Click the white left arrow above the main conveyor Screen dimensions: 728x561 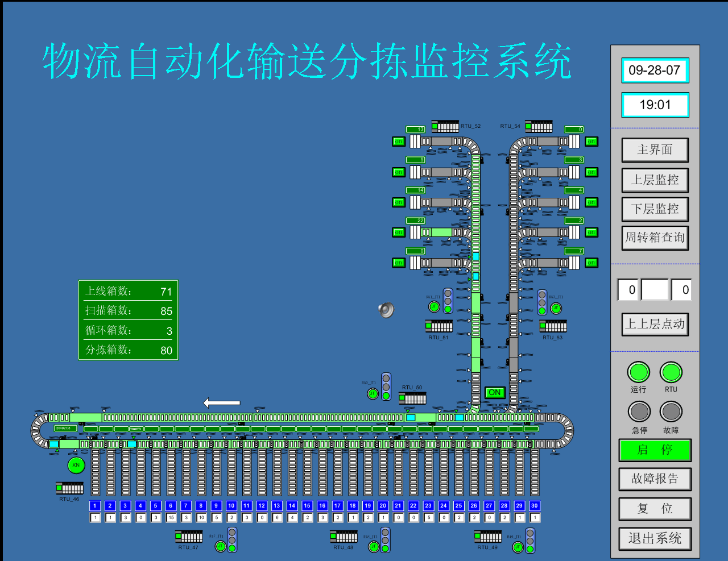point(221,402)
